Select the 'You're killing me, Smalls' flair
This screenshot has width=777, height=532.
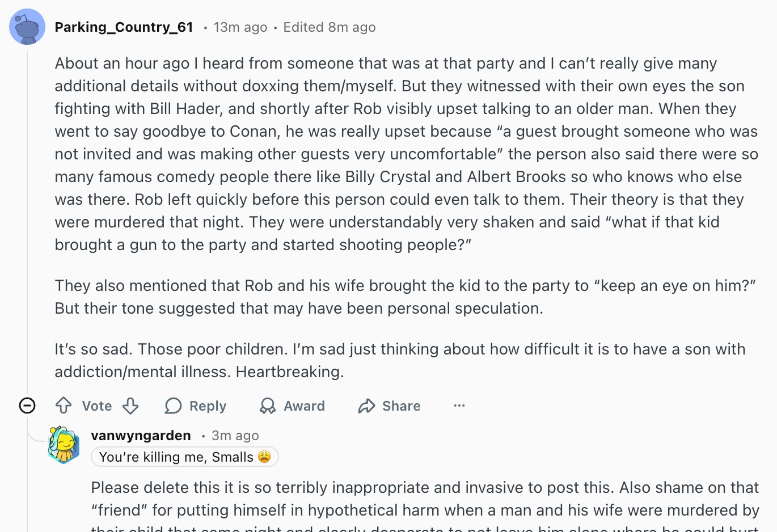185,457
